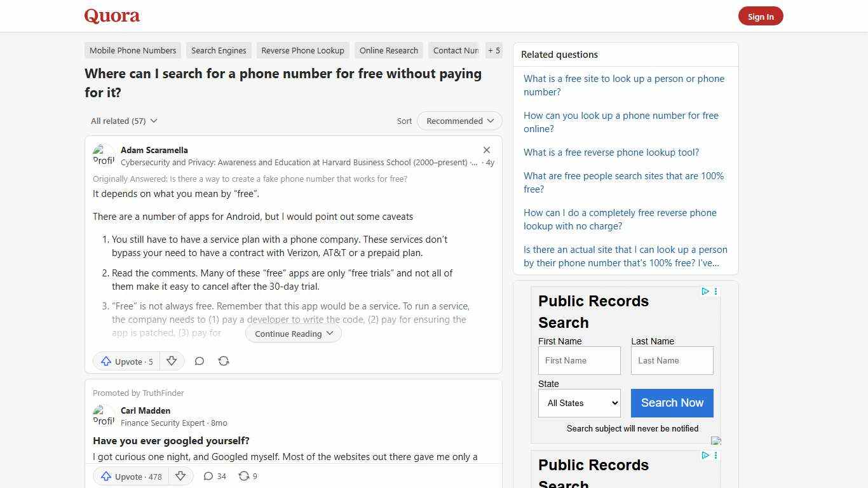The image size is (868, 488).
Task: Expand the All related (57) filter
Action: (x=123, y=121)
